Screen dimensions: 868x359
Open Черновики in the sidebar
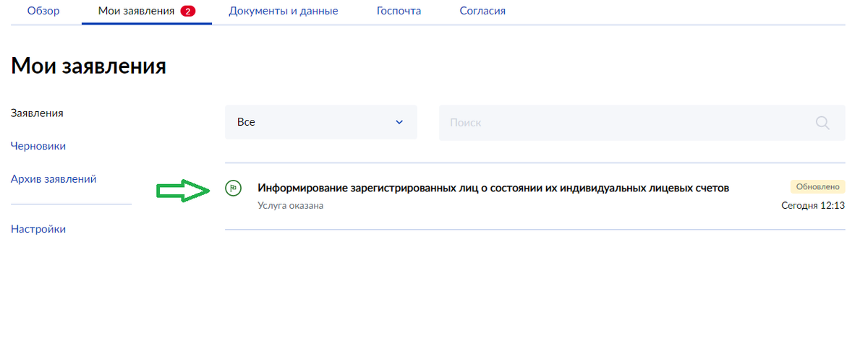[38, 146]
